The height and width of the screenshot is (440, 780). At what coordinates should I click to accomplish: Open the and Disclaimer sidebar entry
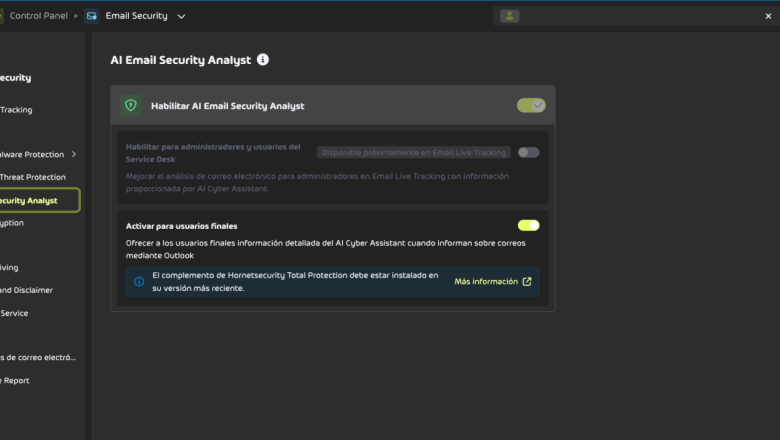[27, 290]
